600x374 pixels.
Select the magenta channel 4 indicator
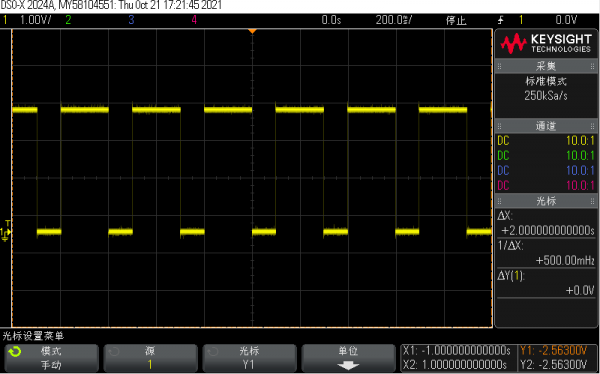(194, 20)
